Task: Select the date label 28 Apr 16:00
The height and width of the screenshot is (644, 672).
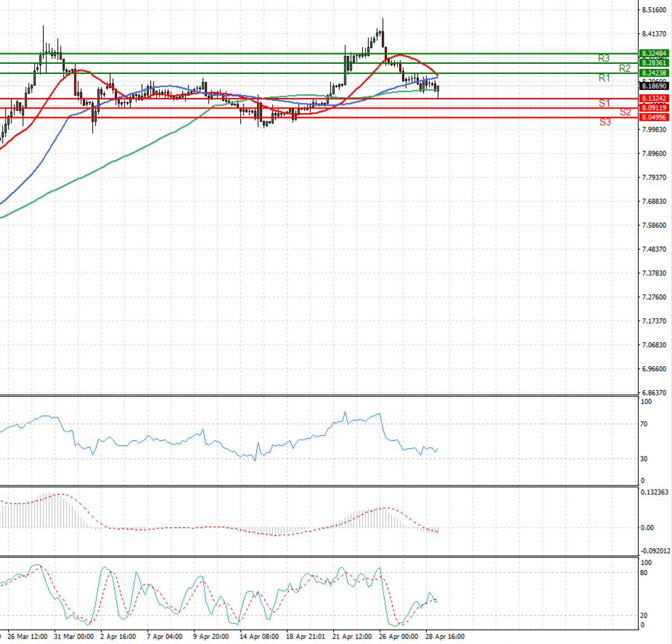Action: pyautogui.click(x=446, y=637)
